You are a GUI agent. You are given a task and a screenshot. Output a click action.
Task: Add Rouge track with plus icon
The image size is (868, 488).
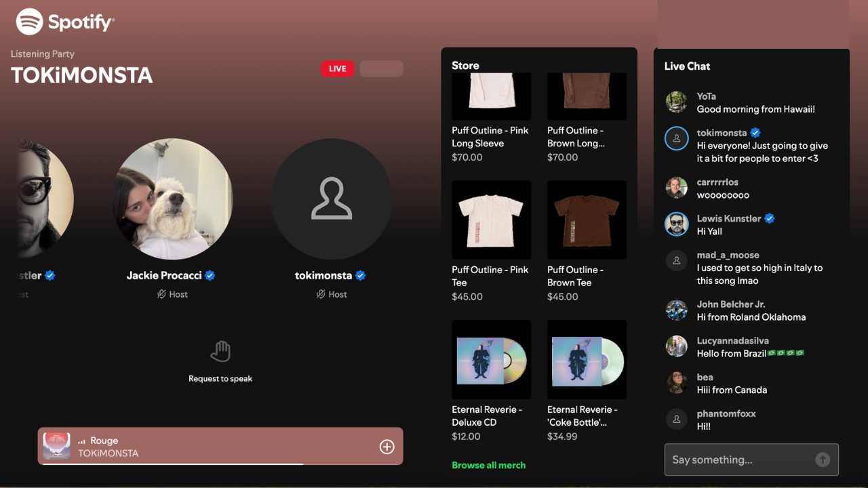(387, 447)
